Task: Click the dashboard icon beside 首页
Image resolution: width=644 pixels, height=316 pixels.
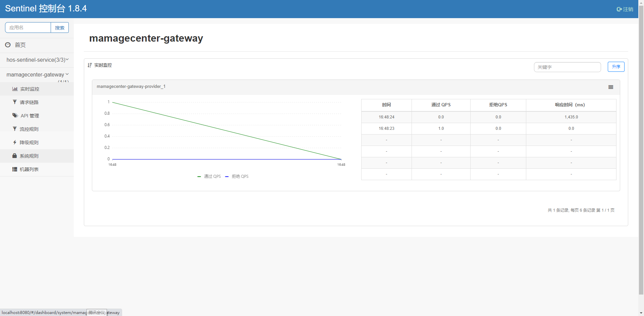Action: (x=8, y=45)
